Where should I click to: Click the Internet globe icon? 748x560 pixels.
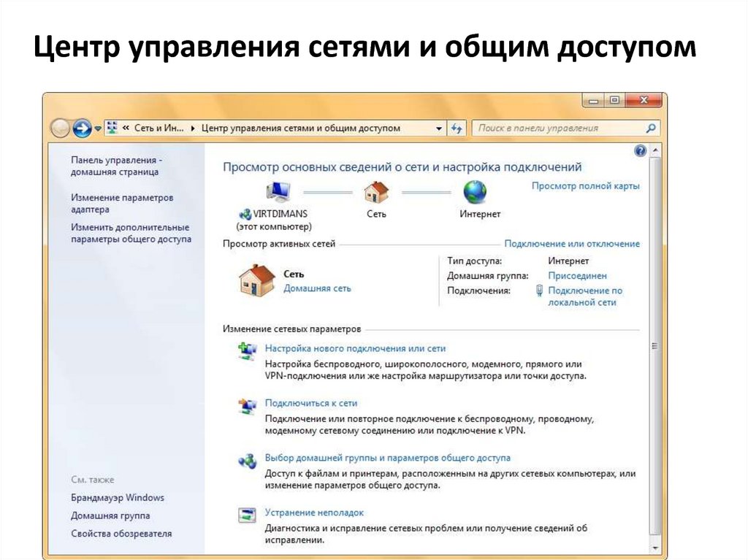pyautogui.click(x=475, y=192)
